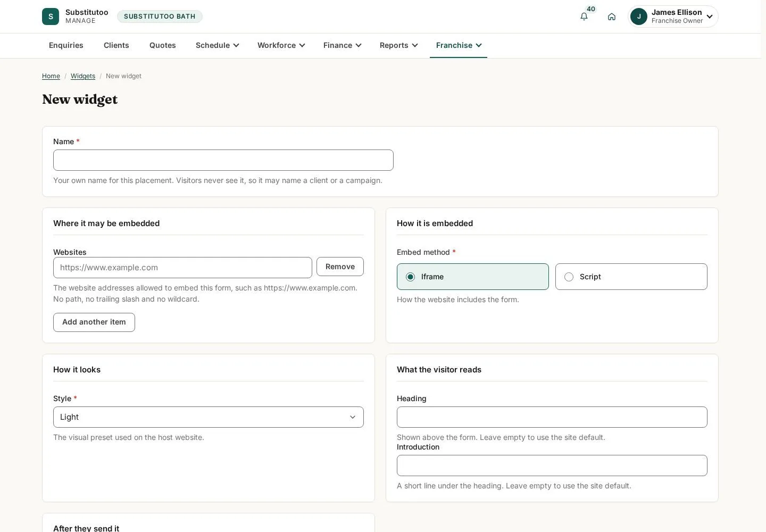Screen dimensions: 766x532
Task: Click the home icon in header
Action: (612, 16)
